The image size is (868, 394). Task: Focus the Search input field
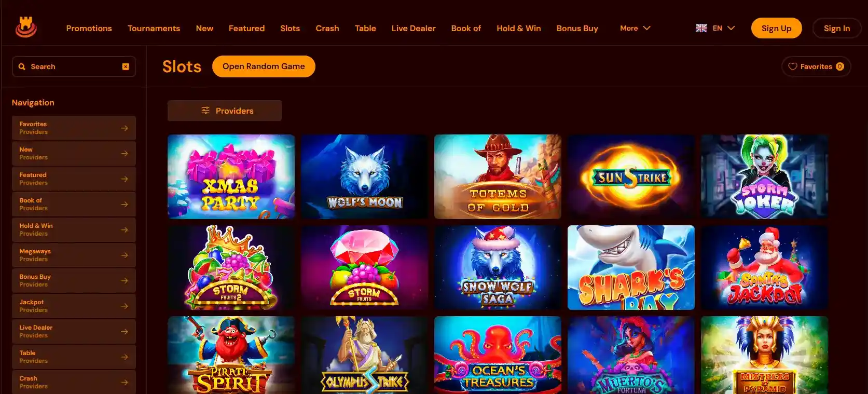pos(74,66)
